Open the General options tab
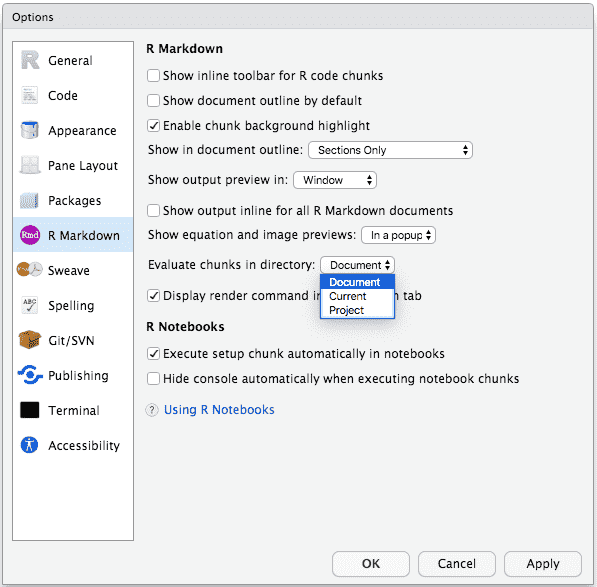597x587 pixels. pyautogui.click(x=73, y=60)
